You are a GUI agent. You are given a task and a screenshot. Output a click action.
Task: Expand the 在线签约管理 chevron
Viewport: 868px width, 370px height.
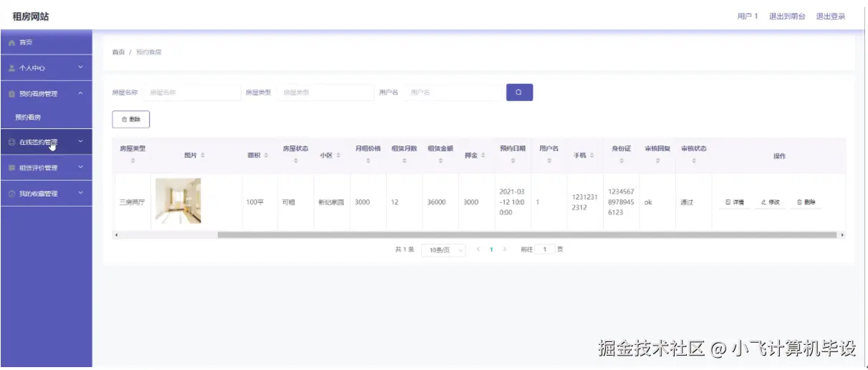81,142
